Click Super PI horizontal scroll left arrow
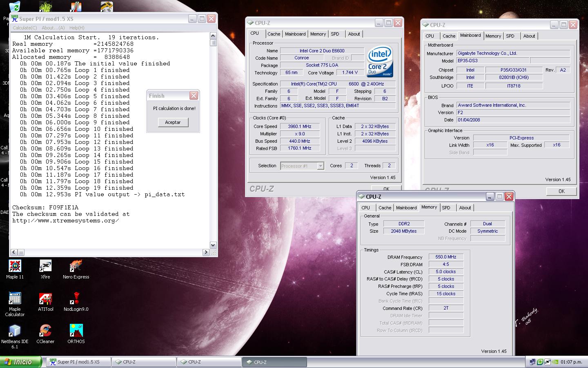Screen dimensions: 588x368 point(14,252)
